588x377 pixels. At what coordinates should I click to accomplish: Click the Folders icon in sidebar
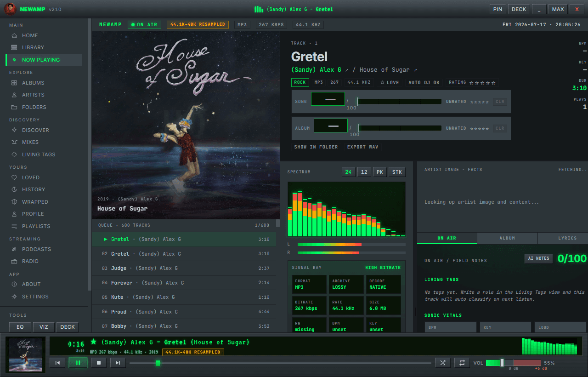point(14,107)
